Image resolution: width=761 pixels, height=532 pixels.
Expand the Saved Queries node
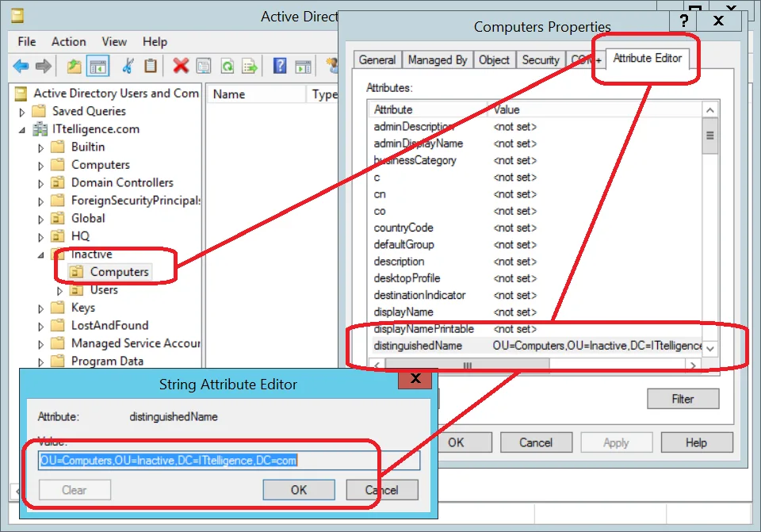(22, 112)
